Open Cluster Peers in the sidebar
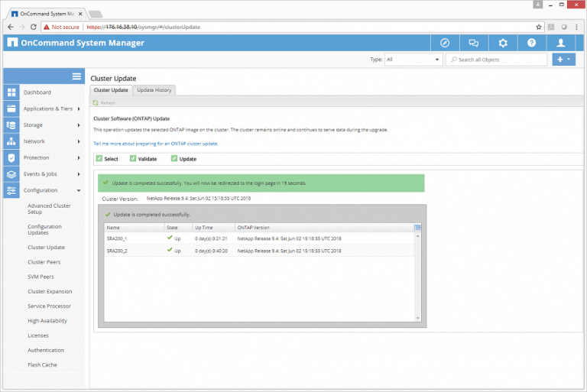The image size is (587, 392). 44,262
